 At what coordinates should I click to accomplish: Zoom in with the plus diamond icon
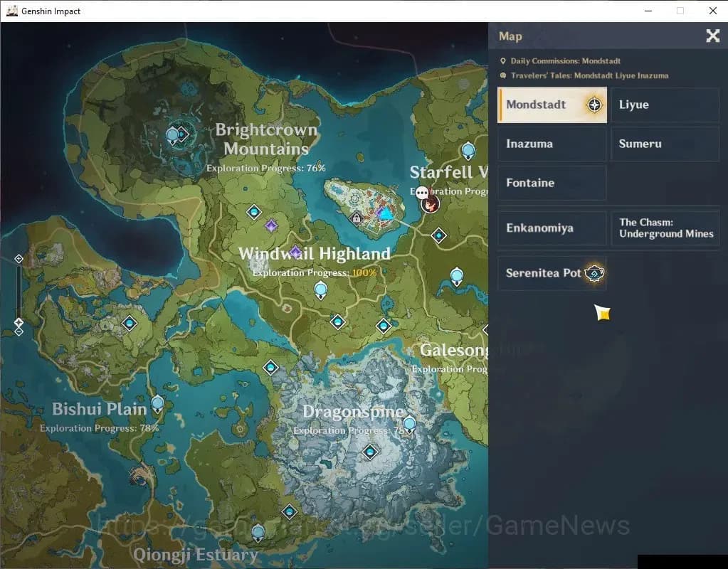point(19,258)
